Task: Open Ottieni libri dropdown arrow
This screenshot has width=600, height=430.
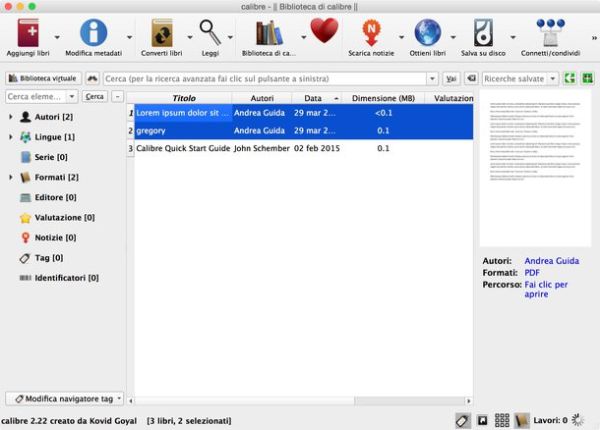Action: point(453,37)
